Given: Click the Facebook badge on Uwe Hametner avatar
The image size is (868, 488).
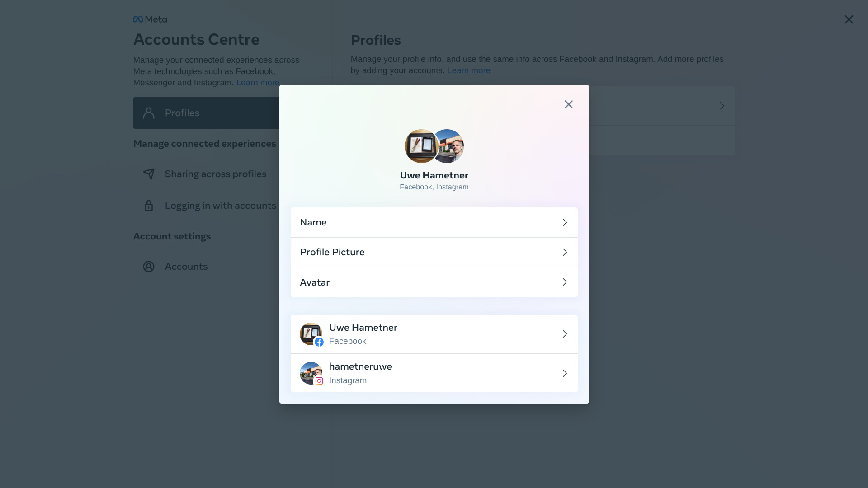Looking at the screenshot, I should coord(319,342).
